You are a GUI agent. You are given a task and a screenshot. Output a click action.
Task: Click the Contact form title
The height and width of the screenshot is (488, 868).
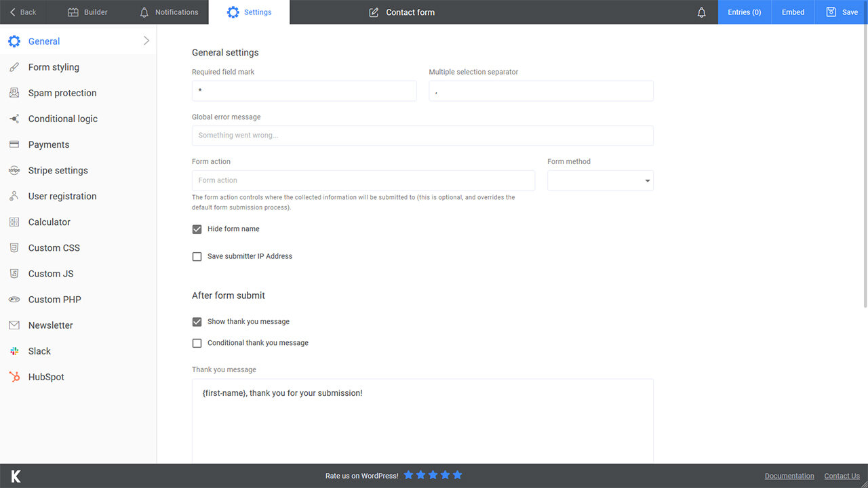click(410, 12)
